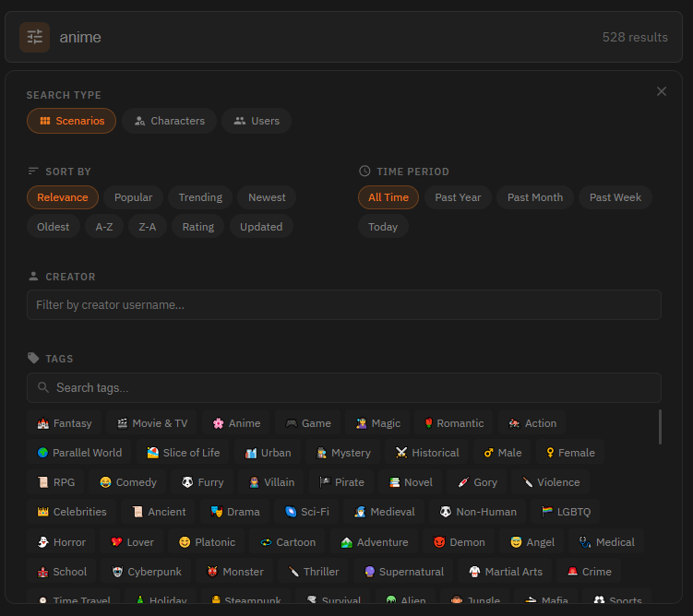This screenshot has width=693, height=616.
Task: Set time period to Past Month
Action: pyautogui.click(x=534, y=197)
